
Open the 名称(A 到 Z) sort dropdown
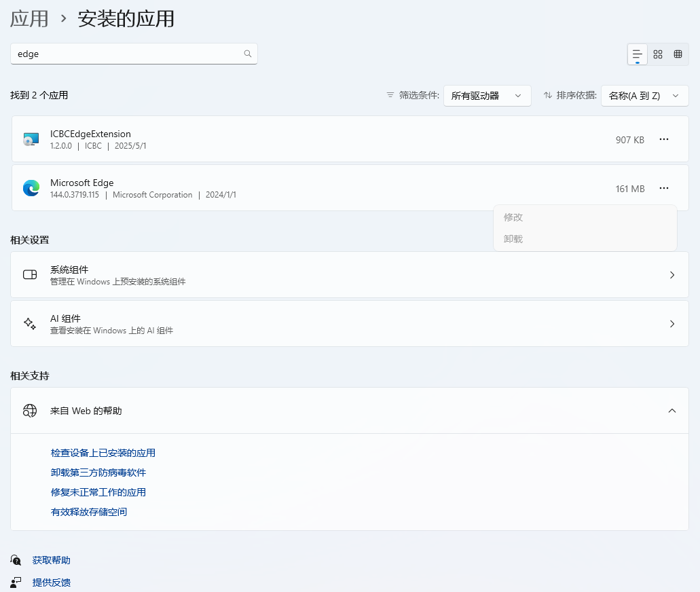(x=644, y=96)
